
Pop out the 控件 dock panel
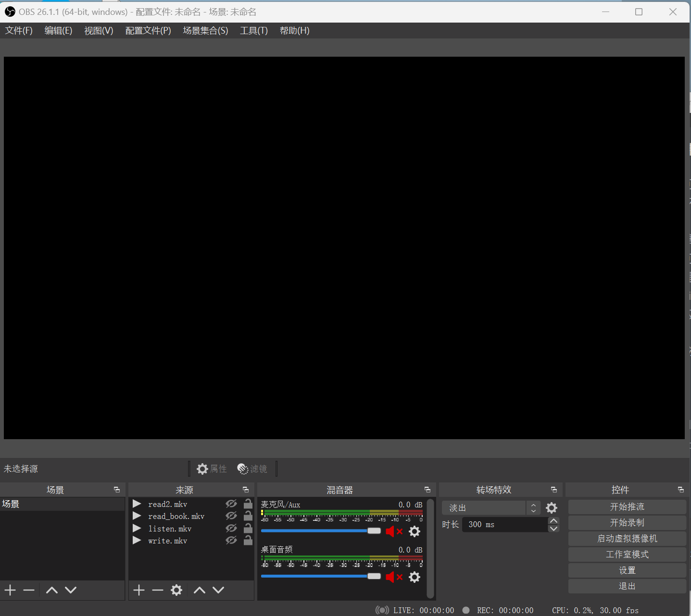(681, 490)
